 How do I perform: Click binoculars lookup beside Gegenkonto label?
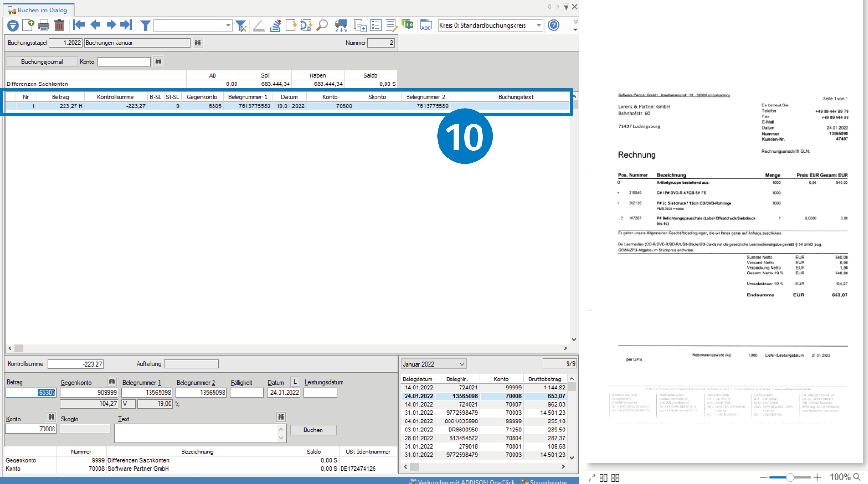112,381
